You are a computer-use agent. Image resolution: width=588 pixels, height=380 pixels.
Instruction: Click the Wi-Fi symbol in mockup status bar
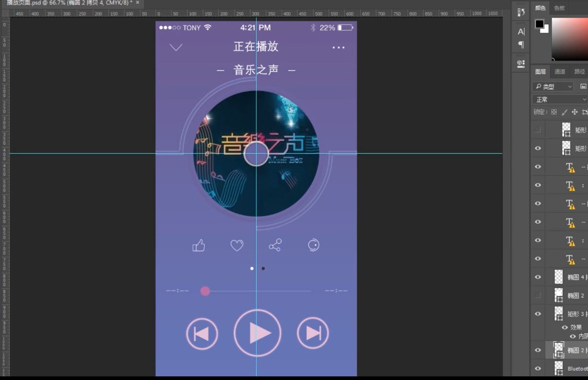[207, 27]
